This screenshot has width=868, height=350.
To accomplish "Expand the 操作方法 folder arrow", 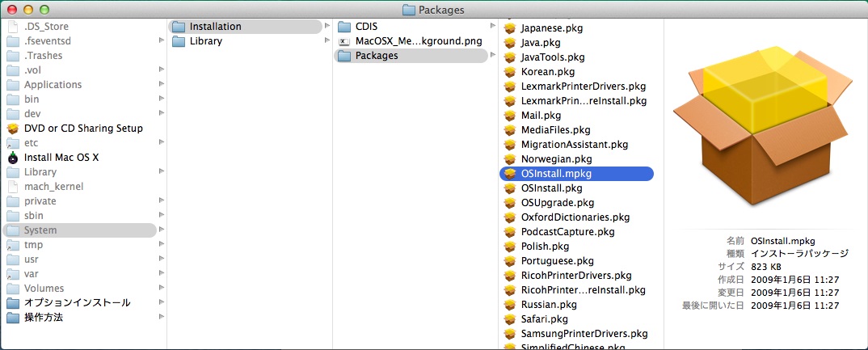I will [x=161, y=318].
